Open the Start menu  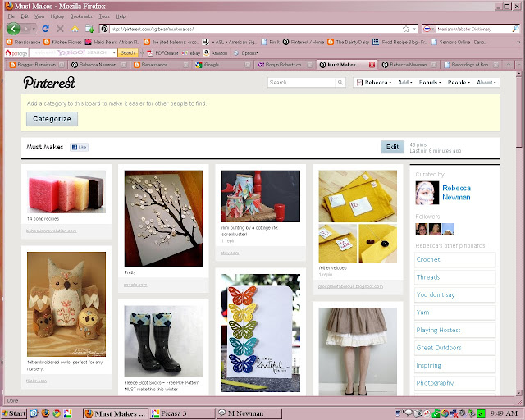14,413
